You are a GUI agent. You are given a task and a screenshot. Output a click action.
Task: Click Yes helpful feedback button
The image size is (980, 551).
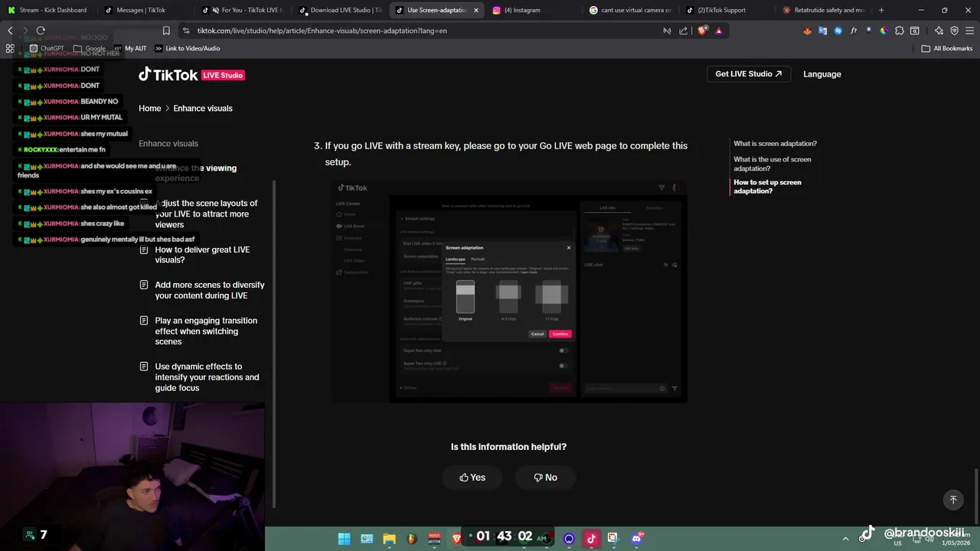click(x=472, y=478)
